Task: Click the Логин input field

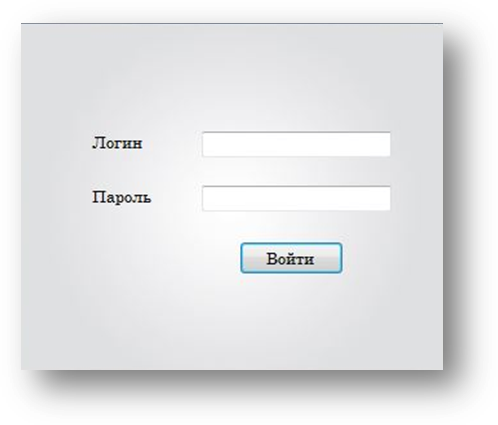Action: point(296,144)
